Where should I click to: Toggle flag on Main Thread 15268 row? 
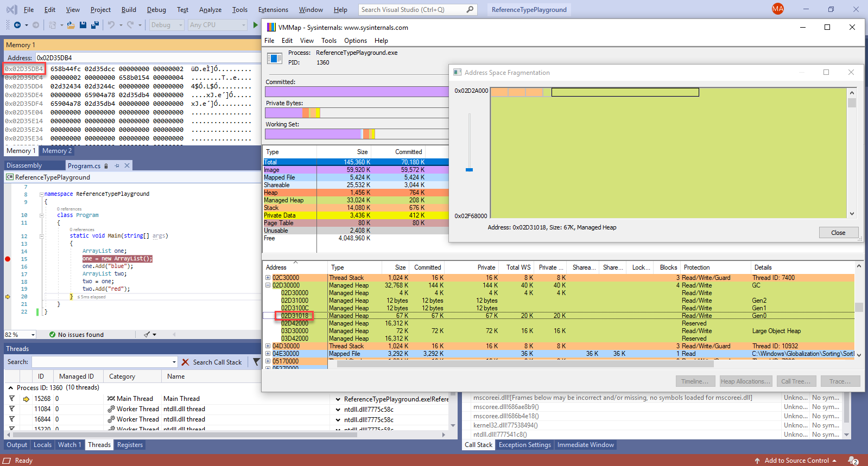click(x=12, y=399)
